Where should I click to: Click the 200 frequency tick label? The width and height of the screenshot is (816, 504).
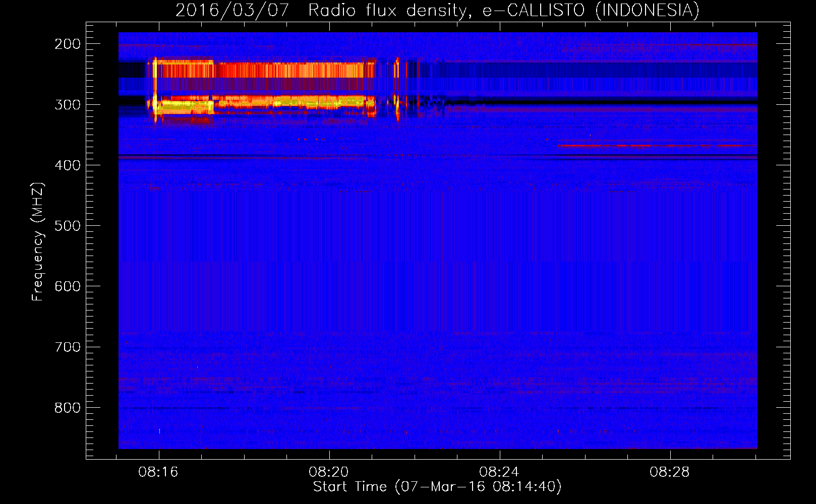pos(68,44)
